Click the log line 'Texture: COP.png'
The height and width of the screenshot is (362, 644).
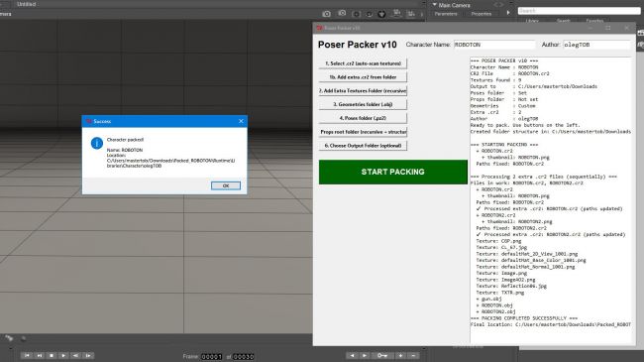(498, 241)
